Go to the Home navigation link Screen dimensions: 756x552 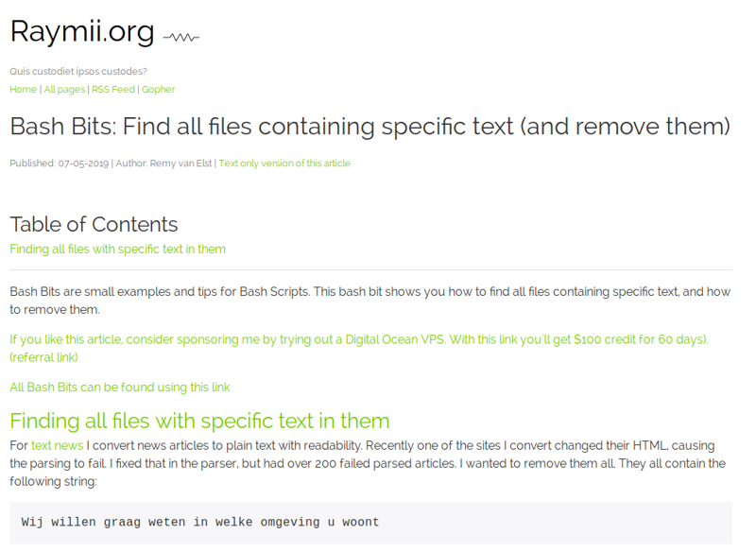point(23,89)
